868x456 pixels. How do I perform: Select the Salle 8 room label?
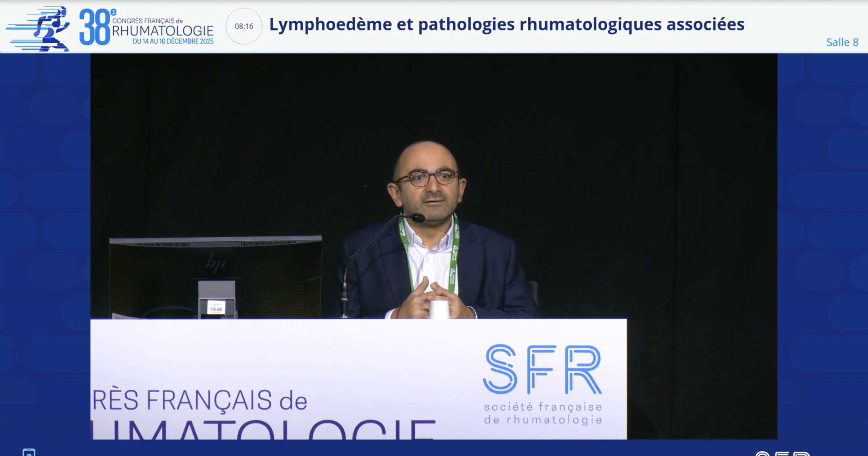point(842,42)
